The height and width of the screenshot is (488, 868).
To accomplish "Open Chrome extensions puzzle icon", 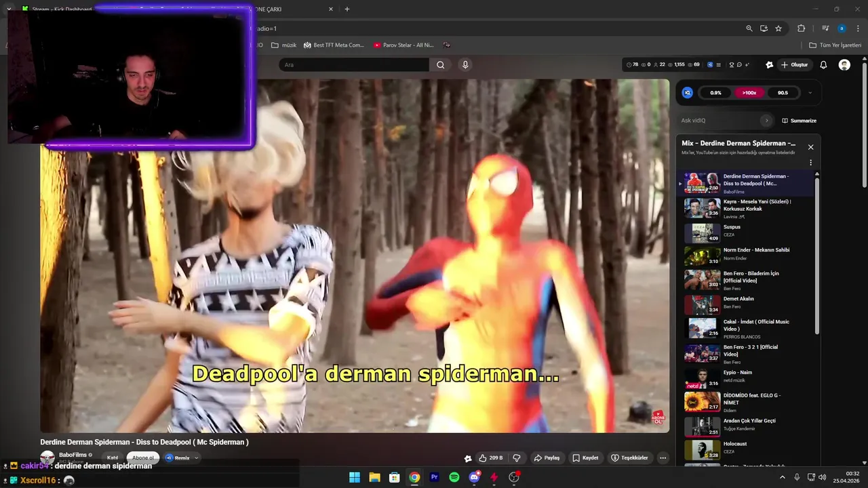I will 801,28.
